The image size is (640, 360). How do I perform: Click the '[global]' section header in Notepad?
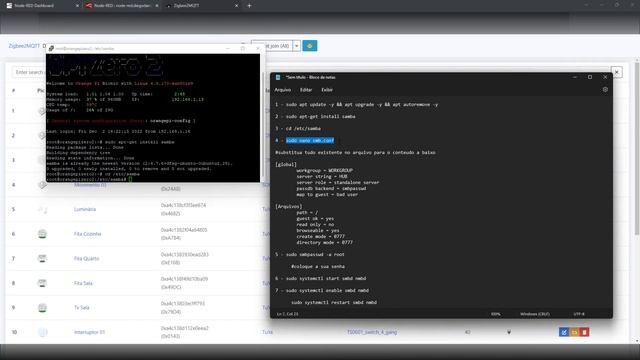tap(286, 164)
